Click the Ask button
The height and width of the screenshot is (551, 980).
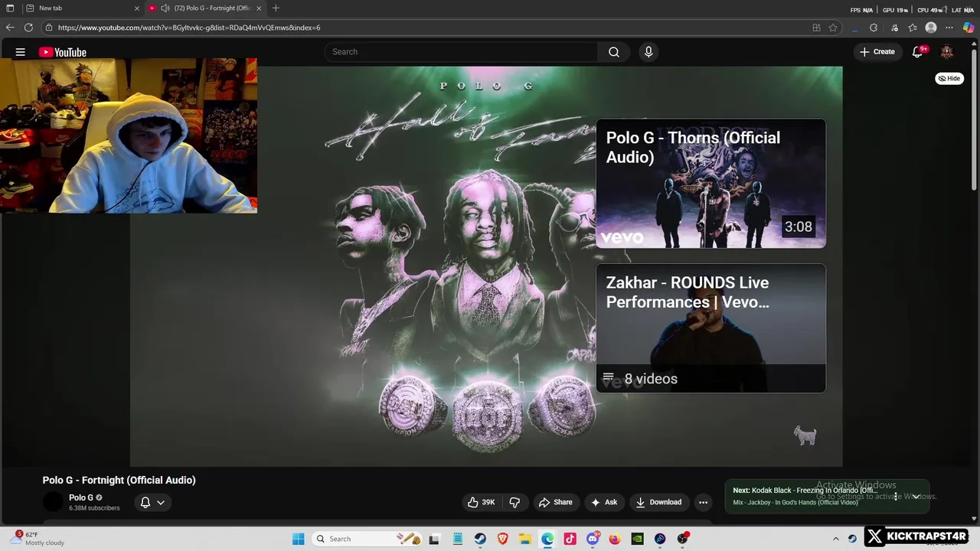(x=603, y=502)
